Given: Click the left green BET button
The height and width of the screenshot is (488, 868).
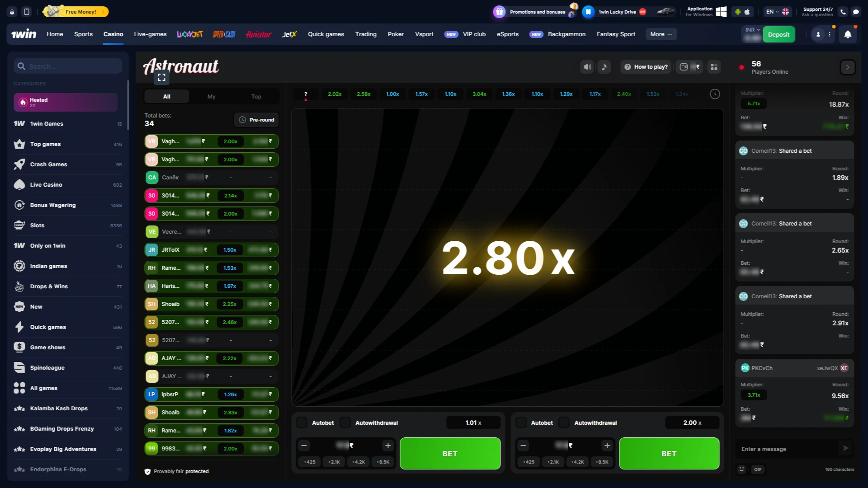Looking at the screenshot, I should tap(450, 453).
